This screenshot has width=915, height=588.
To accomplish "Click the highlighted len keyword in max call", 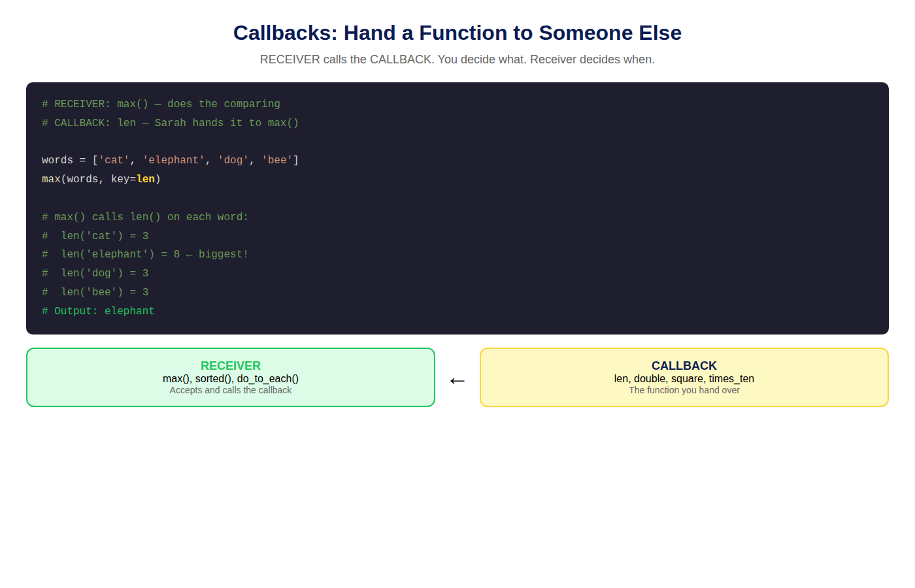I will 146,179.
